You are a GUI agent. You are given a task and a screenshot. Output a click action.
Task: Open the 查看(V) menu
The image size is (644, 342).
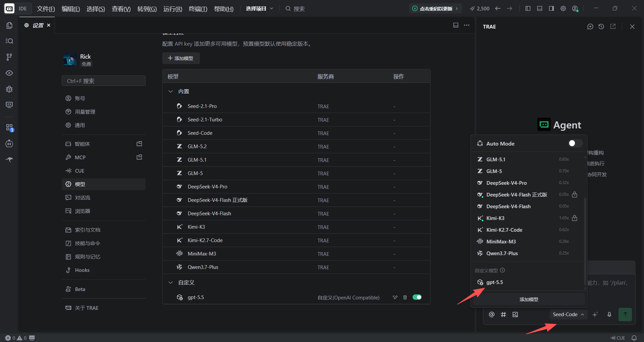pyautogui.click(x=121, y=9)
